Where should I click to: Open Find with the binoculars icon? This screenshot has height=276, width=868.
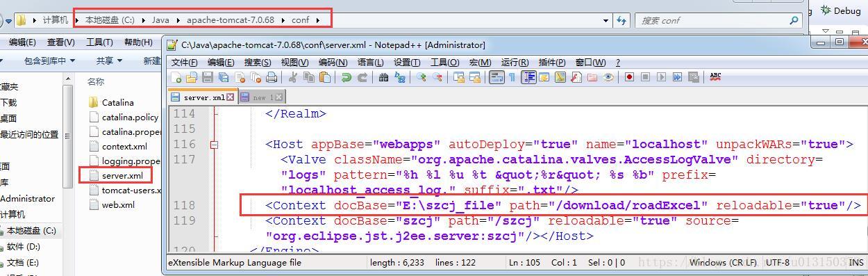point(383,77)
